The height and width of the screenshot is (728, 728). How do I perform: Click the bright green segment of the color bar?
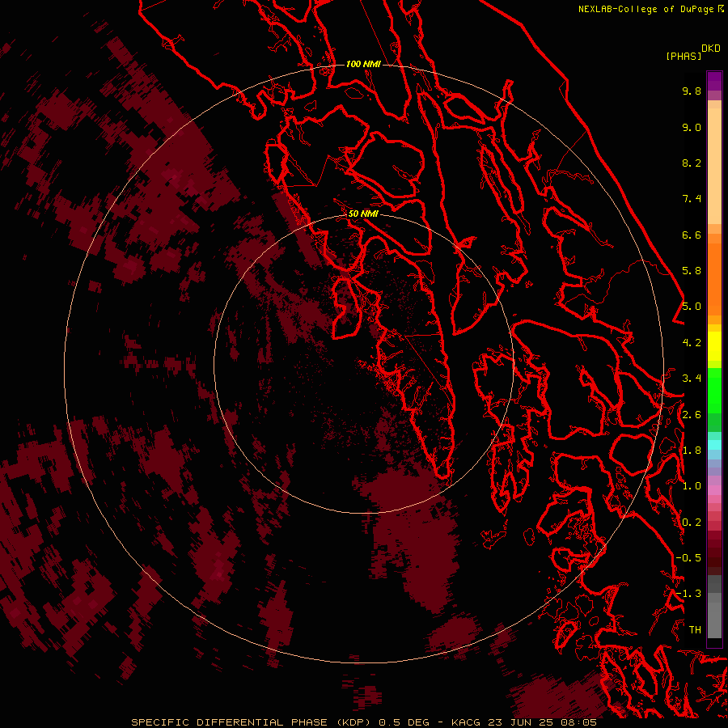click(x=714, y=390)
